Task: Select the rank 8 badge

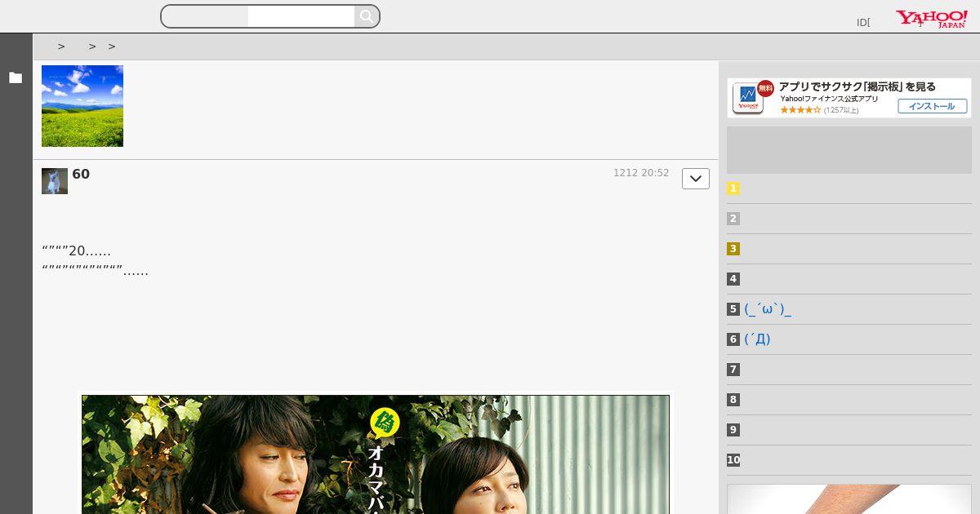Action: [x=733, y=400]
